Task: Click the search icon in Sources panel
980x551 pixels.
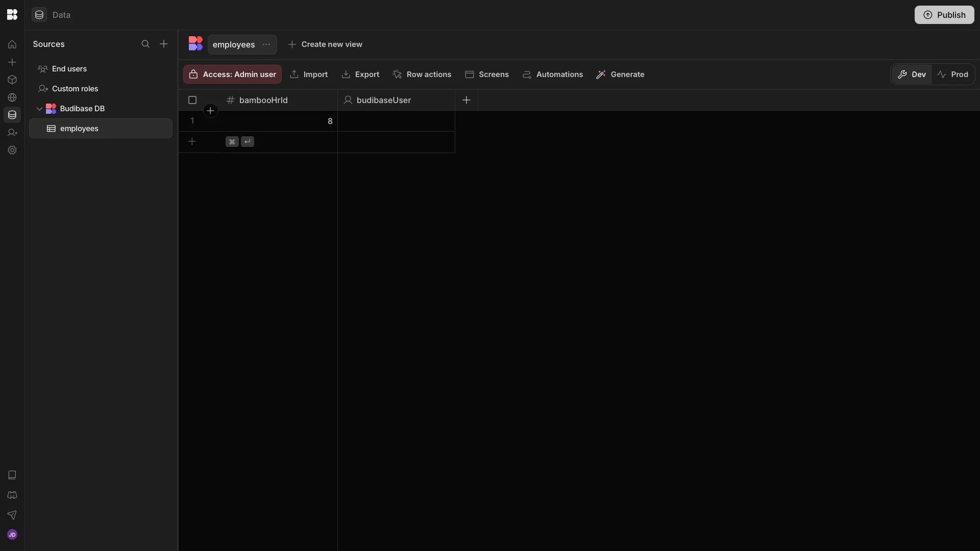Action: click(x=145, y=44)
